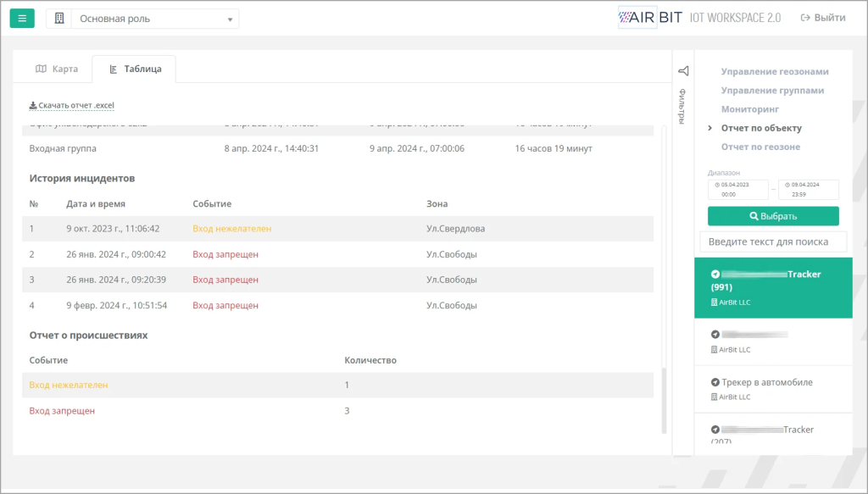Click the tracker search text field
This screenshot has width=868, height=494.
[772, 241]
